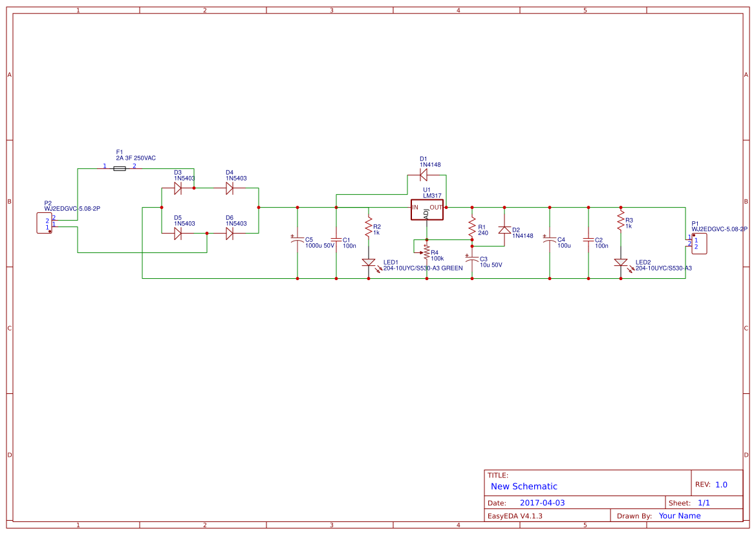Select capacitor C3 10u 50V symbol

click(472, 259)
